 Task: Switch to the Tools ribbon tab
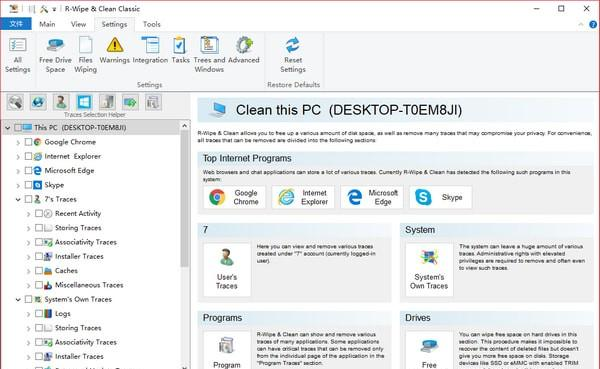click(x=152, y=24)
